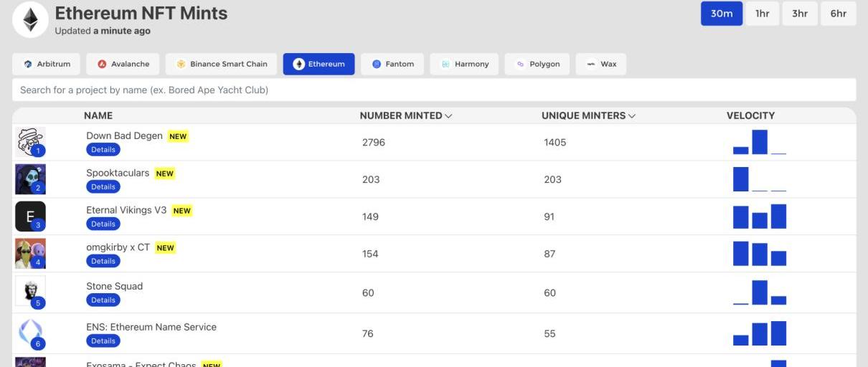
Task: Choose the Polygon chain tab
Action: (537, 64)
